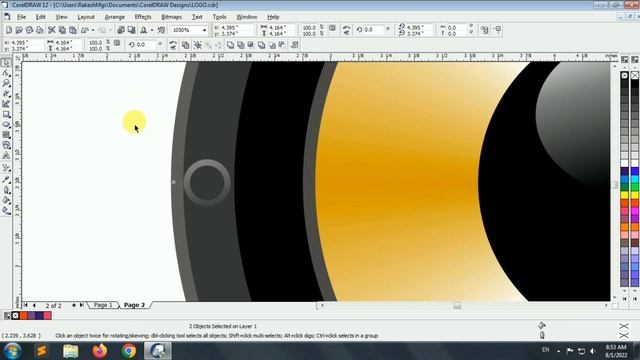Toggle the lock ratio button in top property bar
Screen dimensions: 640x360
[332, 28]
